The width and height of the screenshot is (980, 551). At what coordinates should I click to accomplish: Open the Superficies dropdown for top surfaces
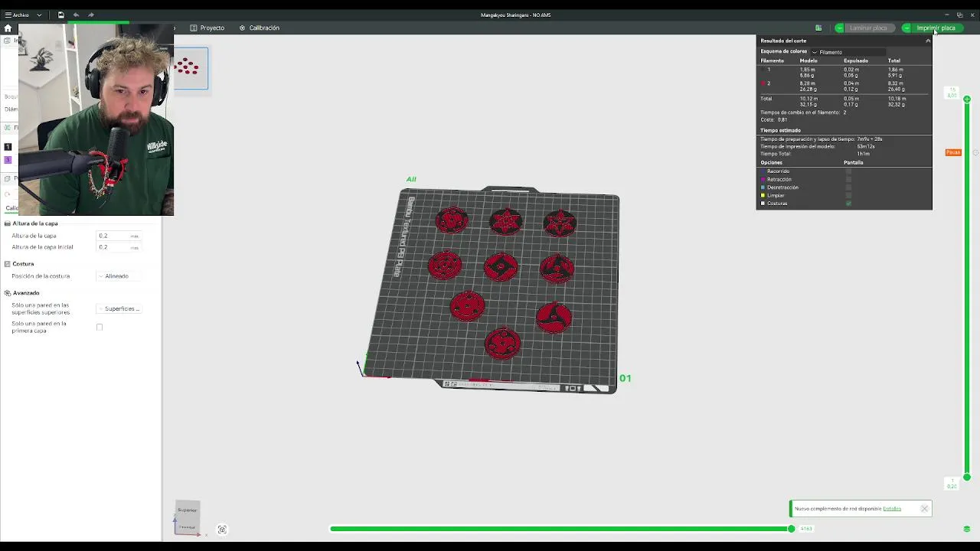(x=119, y=309)
